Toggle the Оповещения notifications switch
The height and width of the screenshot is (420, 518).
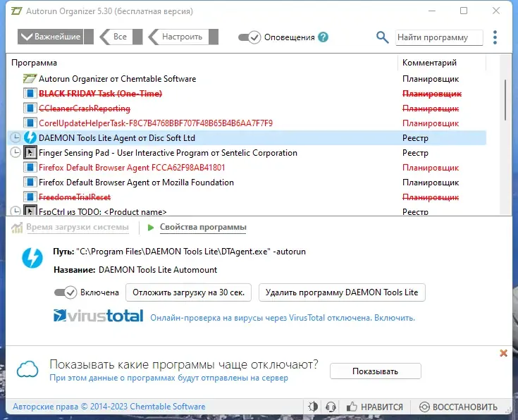click(249, 37)
